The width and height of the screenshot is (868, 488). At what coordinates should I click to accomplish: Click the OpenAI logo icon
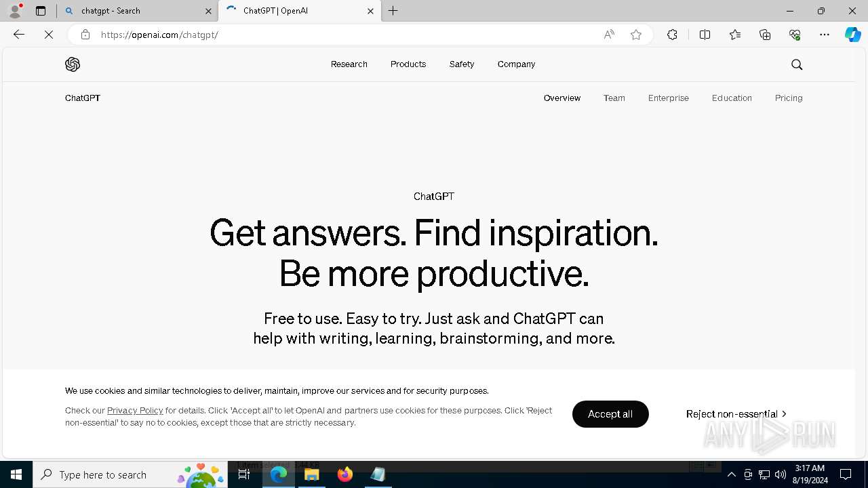coord(73,64)
